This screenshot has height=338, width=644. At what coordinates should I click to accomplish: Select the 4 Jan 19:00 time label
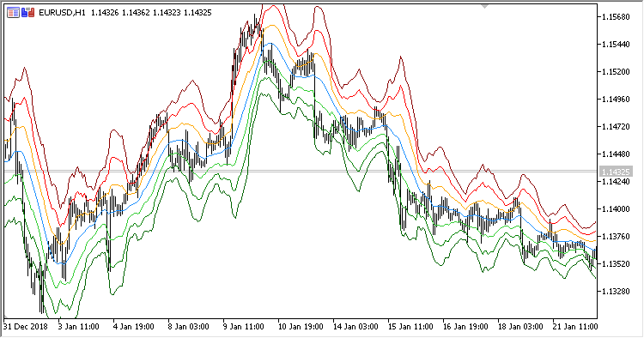click(x=133, y=327)
